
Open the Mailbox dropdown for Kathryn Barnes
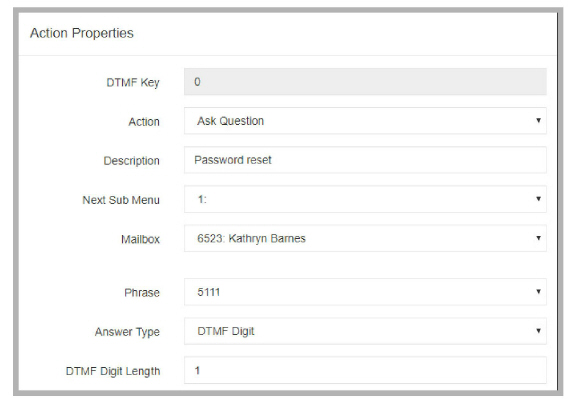point(365,238)
